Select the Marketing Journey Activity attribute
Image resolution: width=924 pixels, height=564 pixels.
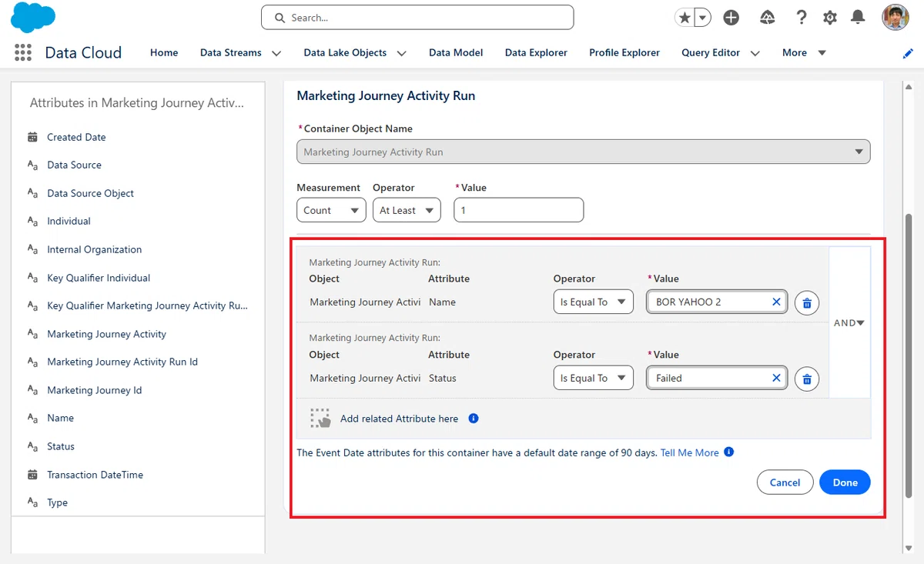click(x=106, y=334)
